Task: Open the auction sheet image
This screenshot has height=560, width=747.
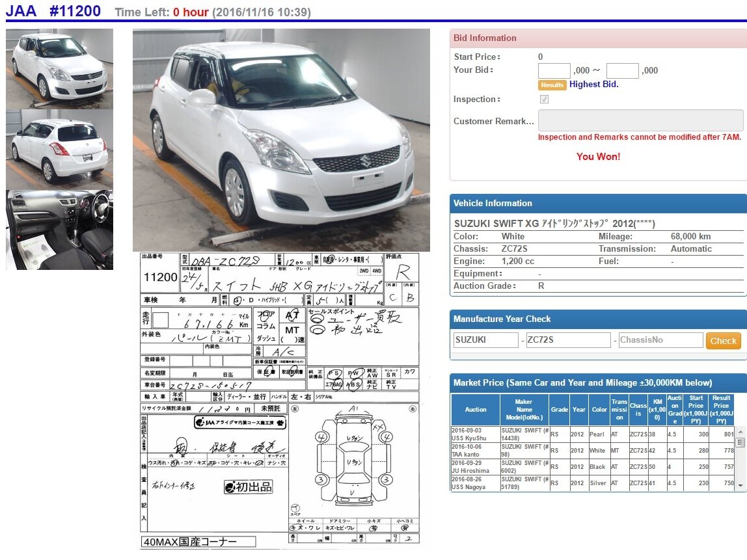Action: coord(280,401)
